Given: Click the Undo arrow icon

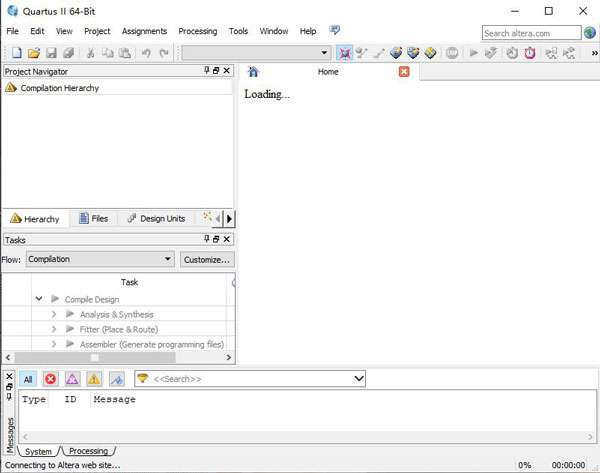Looking at the screenshot, I should tap(146, 53).
